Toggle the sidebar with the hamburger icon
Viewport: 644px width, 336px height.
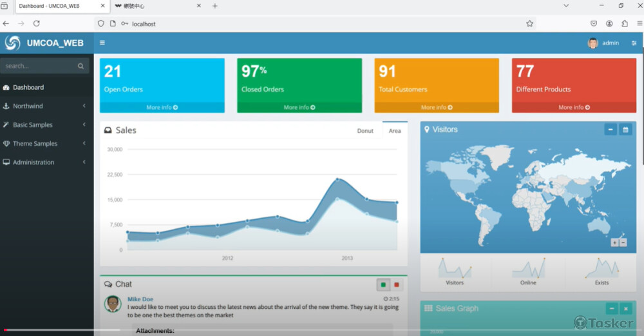(102, 43)
